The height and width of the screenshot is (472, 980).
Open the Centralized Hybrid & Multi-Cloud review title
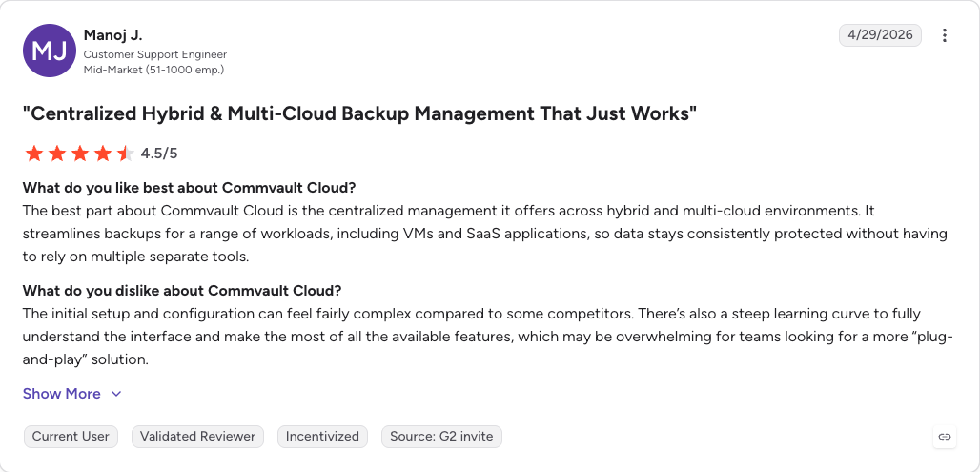360,113
